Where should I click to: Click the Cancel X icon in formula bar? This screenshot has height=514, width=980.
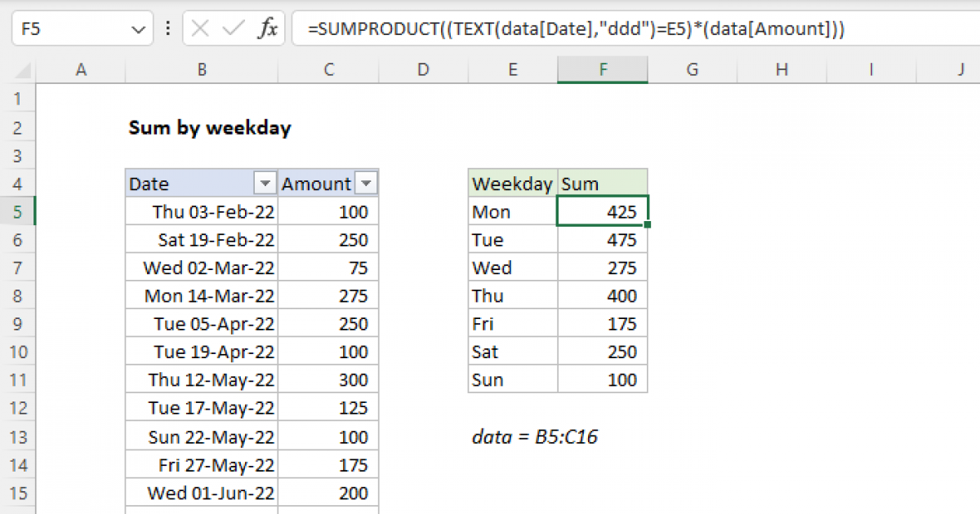tap(200, 30)
